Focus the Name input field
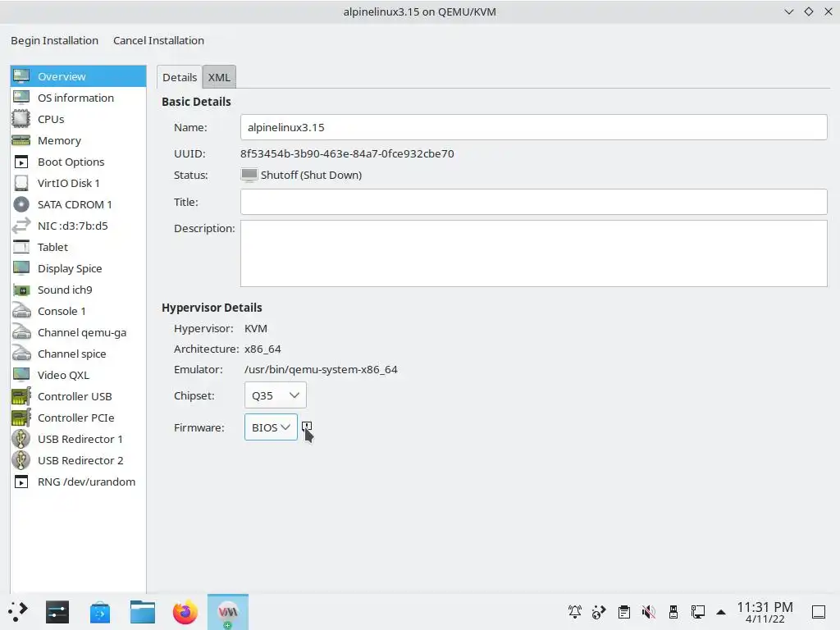Screen dimensions: 840x630 [x=533, y=127]
